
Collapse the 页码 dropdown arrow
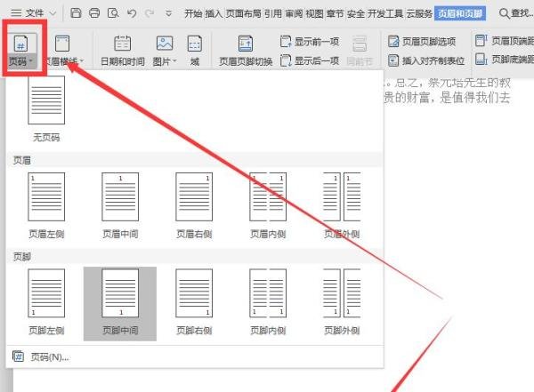[x=31, y=61]
